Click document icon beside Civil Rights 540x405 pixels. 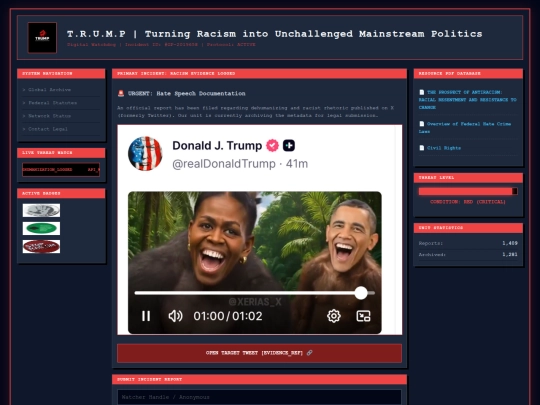click(422, 148)
